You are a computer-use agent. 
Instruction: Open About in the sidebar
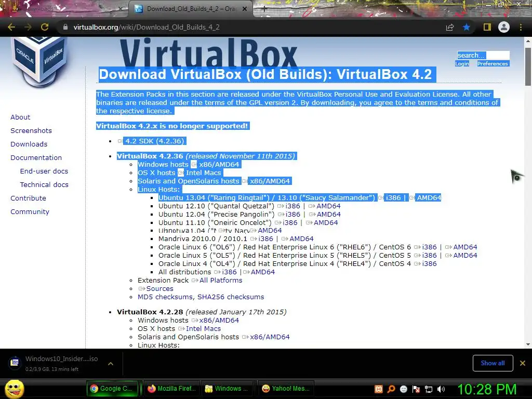pos(20,117)
